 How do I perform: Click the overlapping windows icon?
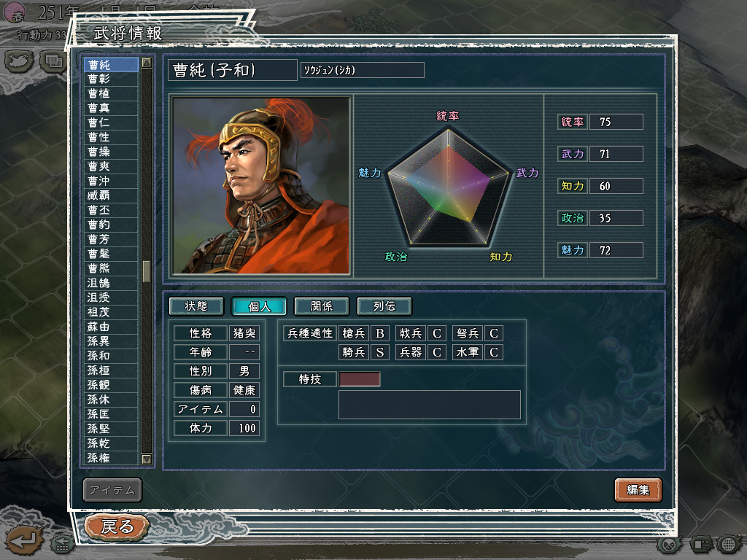coord(53,61)
